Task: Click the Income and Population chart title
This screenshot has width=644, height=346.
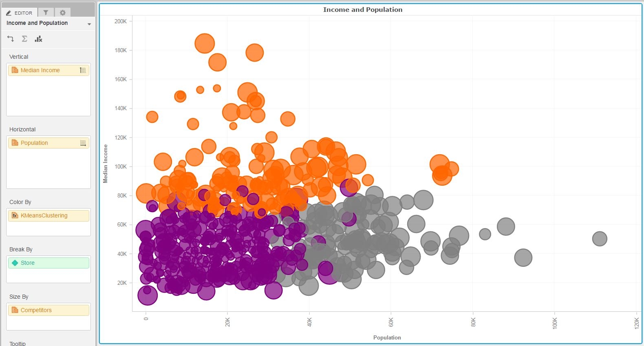Action: tap(362, 10)
